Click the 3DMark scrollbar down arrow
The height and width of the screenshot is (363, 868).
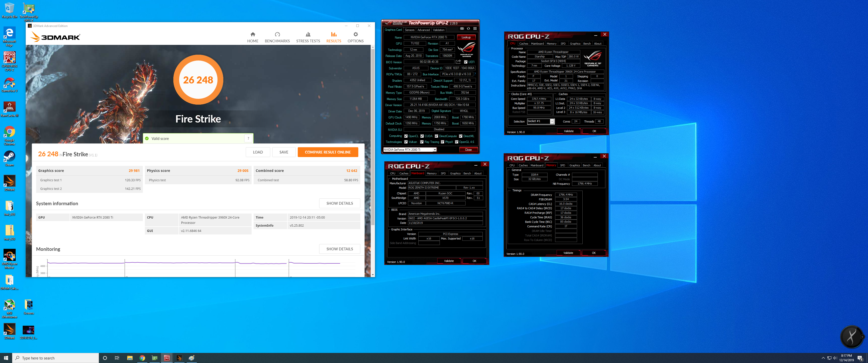click(373, 275)
